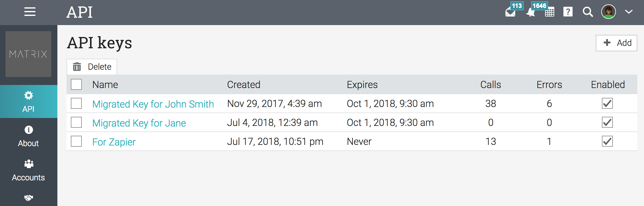The height and width of the screenshot is (206, 644).
Task: Expand the user account dropdown arrow
Action: (629, 12)
